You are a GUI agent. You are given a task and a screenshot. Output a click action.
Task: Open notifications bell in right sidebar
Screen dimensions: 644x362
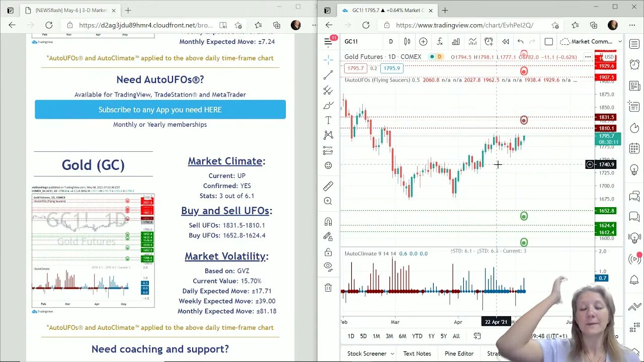[x=634, y=280]
